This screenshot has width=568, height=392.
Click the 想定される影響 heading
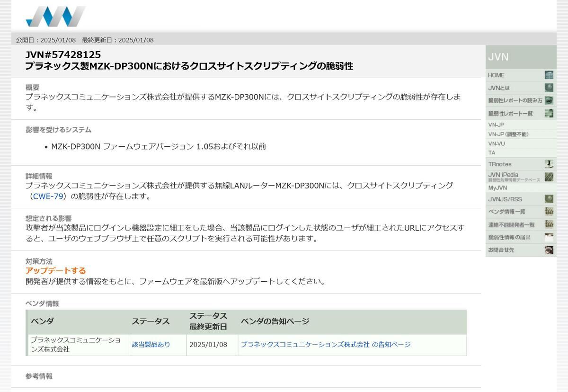coord(48,218)
